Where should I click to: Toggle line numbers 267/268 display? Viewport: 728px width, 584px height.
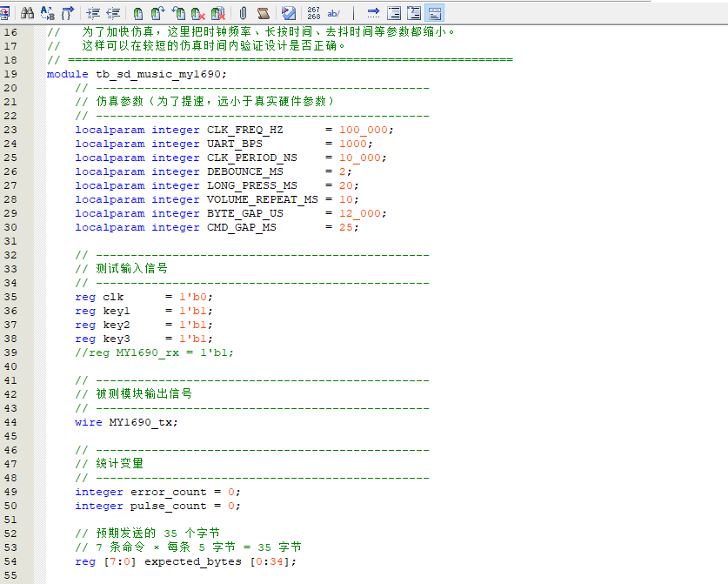click(314, 13)
